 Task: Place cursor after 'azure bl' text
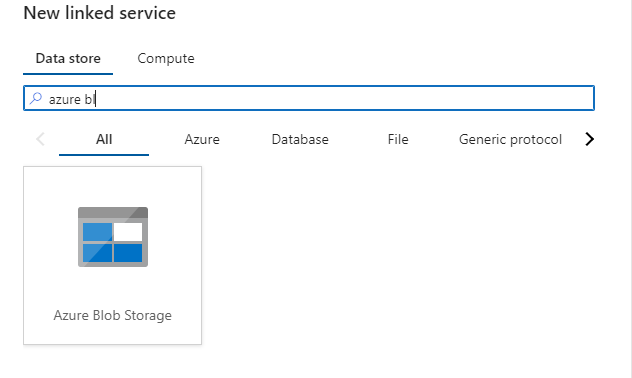(96, 99)
